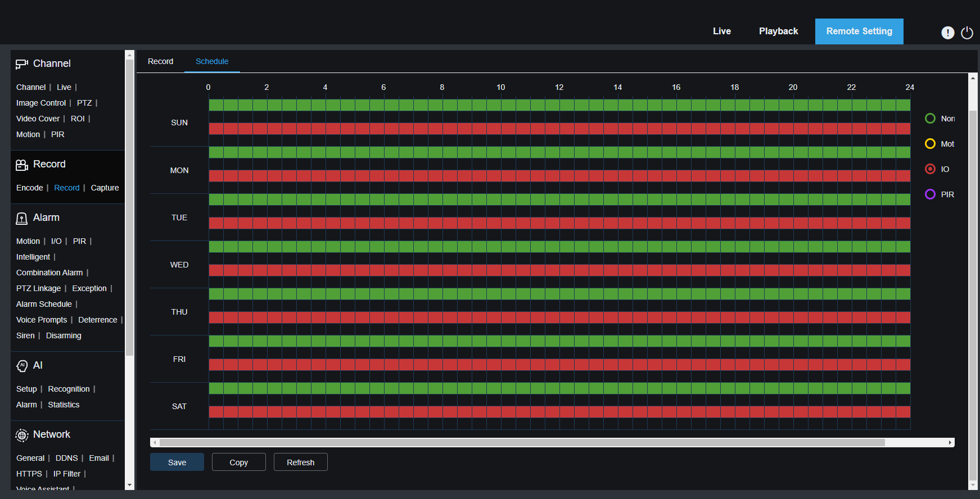The width and height of the screenshot is (980, 499).
Task: Select the PIR purple radio button
Action: 930,194
